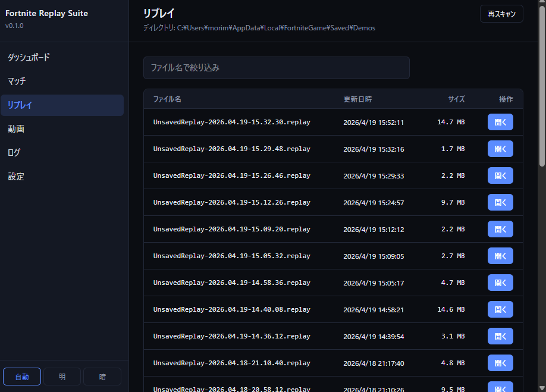
Task: Click 開く on the 2026.04.19-14.40.08 replay
Action: click(500, 310)
